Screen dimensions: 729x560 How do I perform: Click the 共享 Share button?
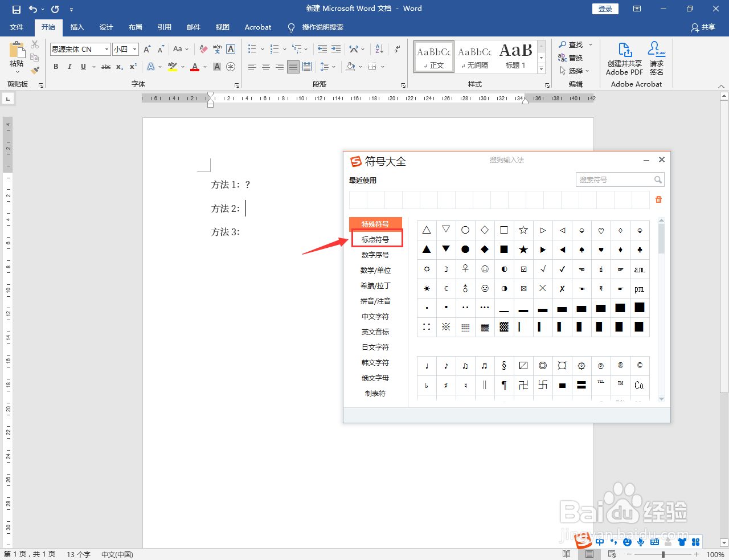tap(703, 27)
